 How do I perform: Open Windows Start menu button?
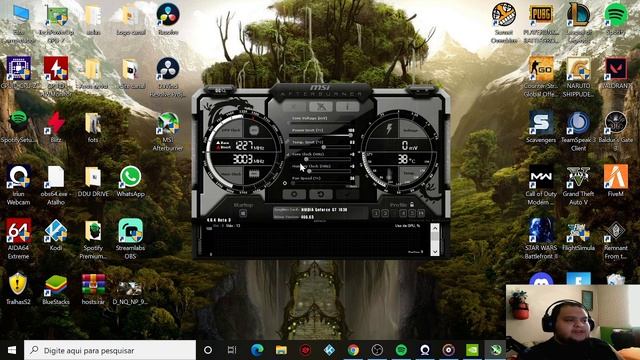point(12,350)
